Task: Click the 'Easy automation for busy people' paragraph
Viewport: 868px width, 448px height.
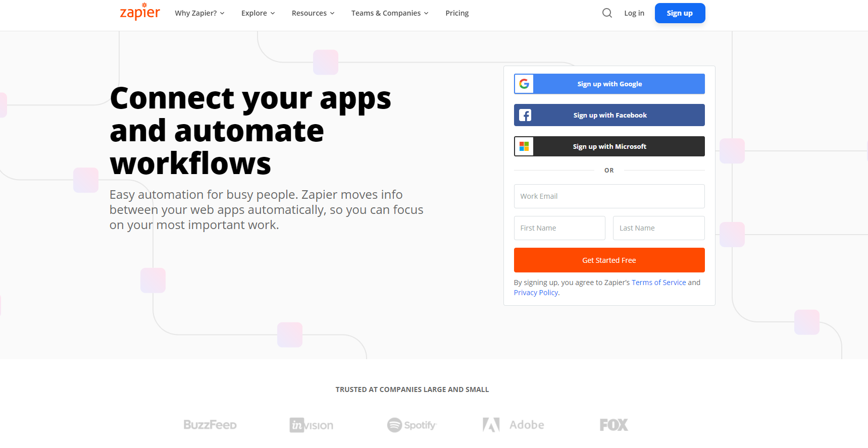Action: coord(267,210)
